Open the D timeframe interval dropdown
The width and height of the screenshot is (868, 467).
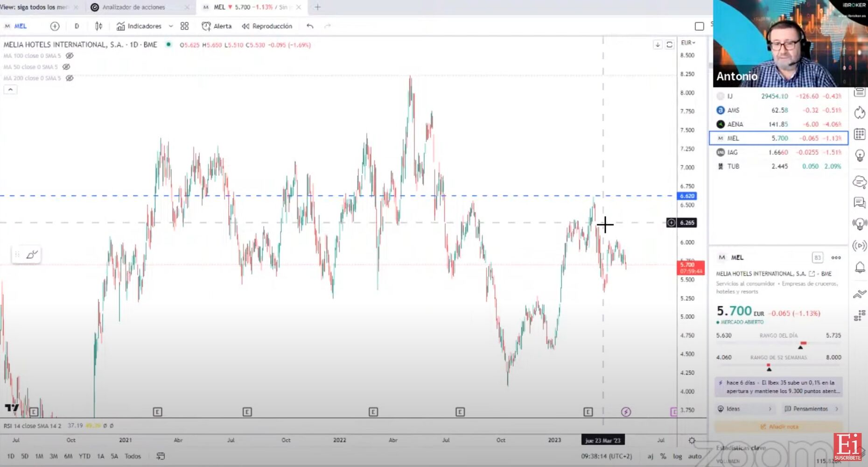click(77, 26)
